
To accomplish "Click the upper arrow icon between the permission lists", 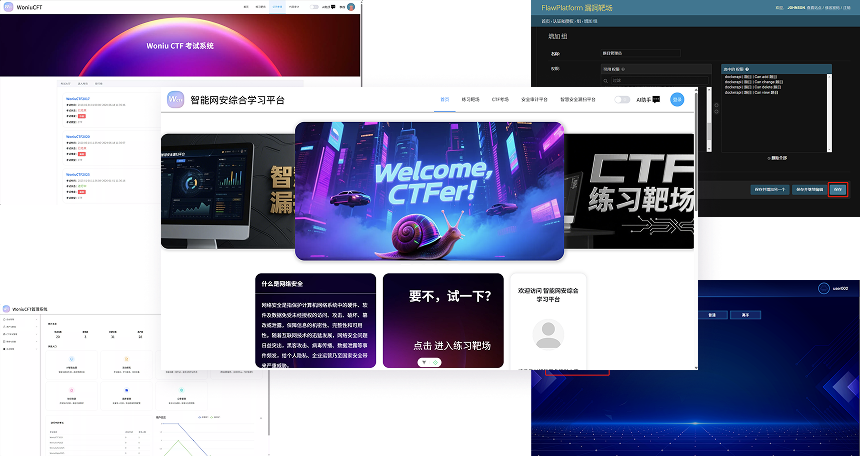I will click(x=716, y=105).
